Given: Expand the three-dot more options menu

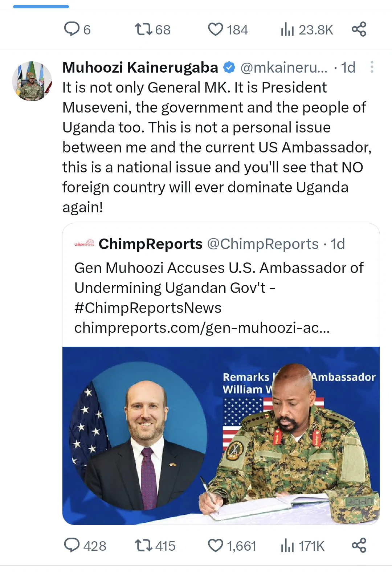Looking at the screenshot, I should [x=372, y=67].
